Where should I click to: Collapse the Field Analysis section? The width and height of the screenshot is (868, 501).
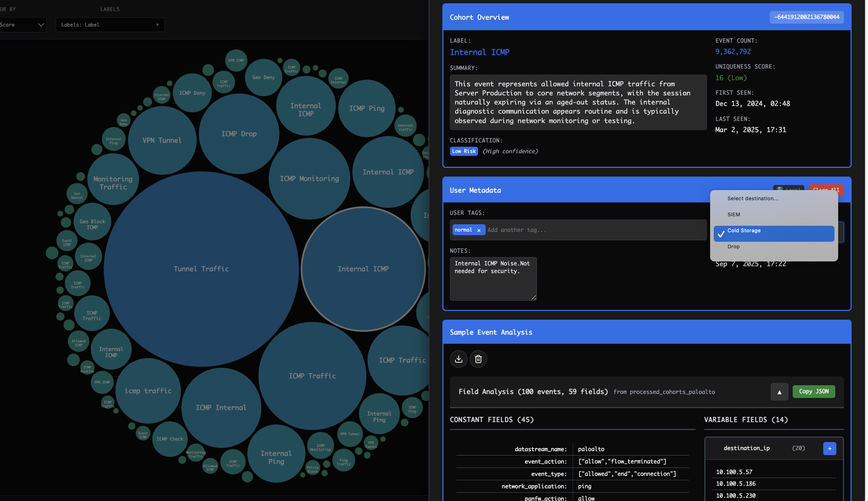click(779, 392)
